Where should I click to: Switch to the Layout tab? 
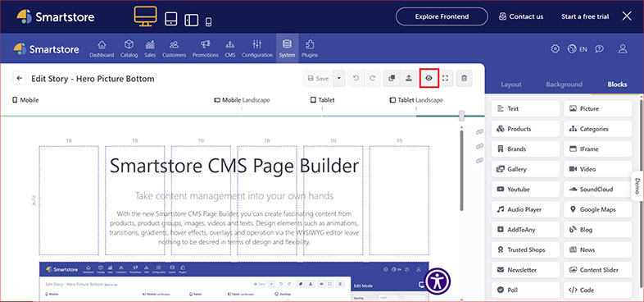click(x=511, y=85)
